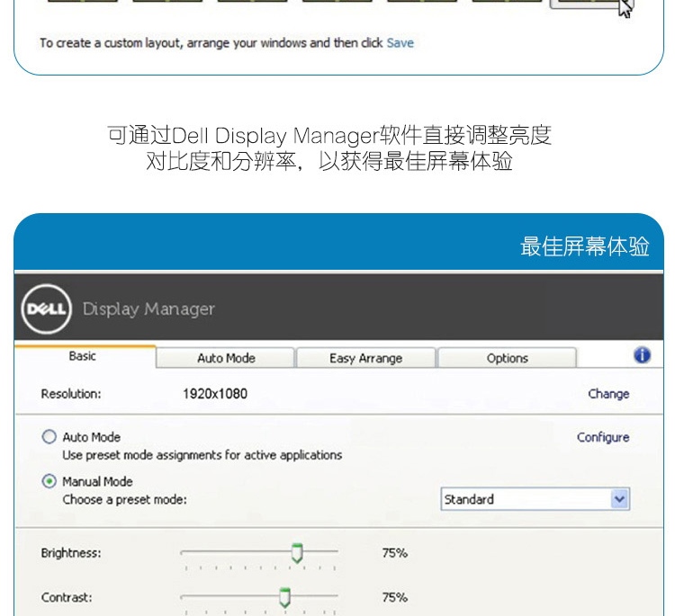Click the blue info icon
675x616 pixels.
click(642, 355)
